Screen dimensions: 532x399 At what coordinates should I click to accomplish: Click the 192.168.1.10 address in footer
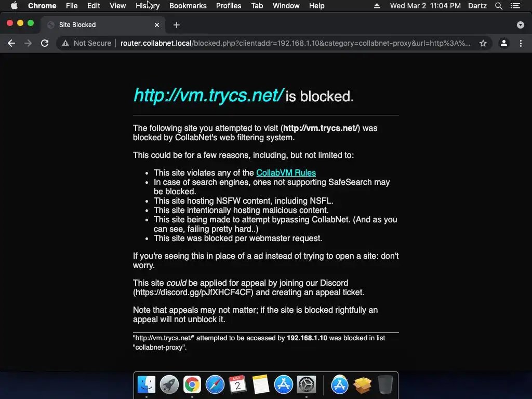point(307,338)
